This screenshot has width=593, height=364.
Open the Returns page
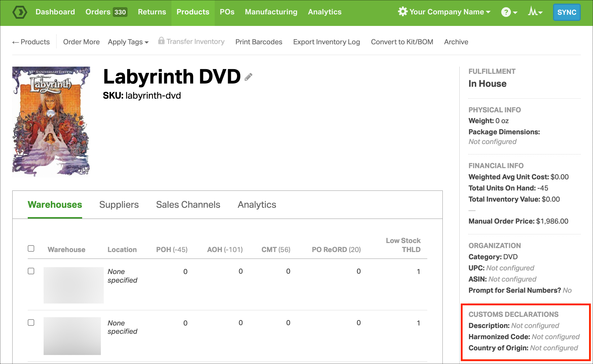click(x=152, y=12)
